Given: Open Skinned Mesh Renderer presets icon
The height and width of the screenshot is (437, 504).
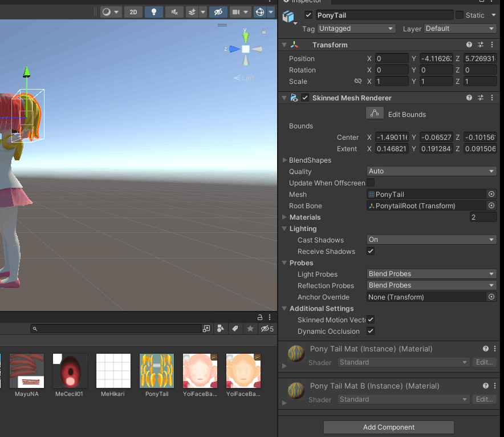Looking at the screenshot, I should (x=481, y=98).
